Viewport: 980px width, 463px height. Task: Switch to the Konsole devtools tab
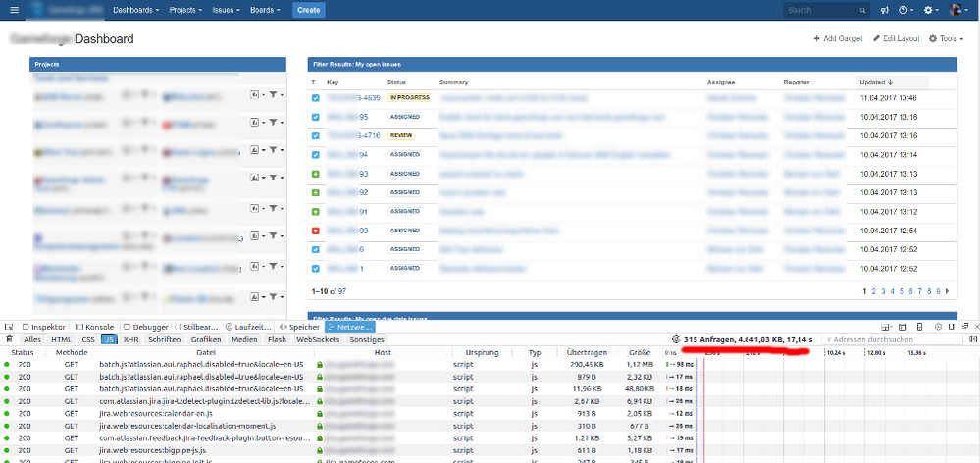[94, 327]
